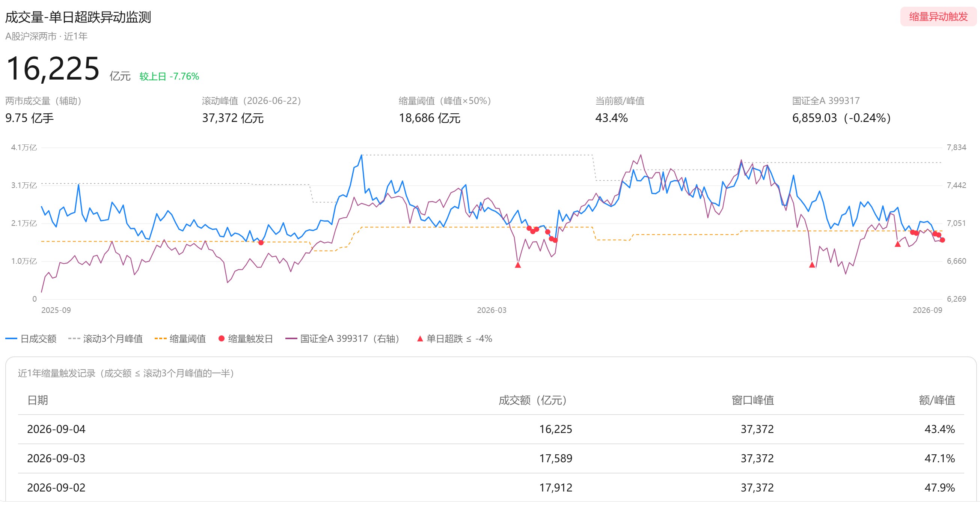Click the last red dot at chart end
This screenshot has width=980, height=508.
coord(942,240)
